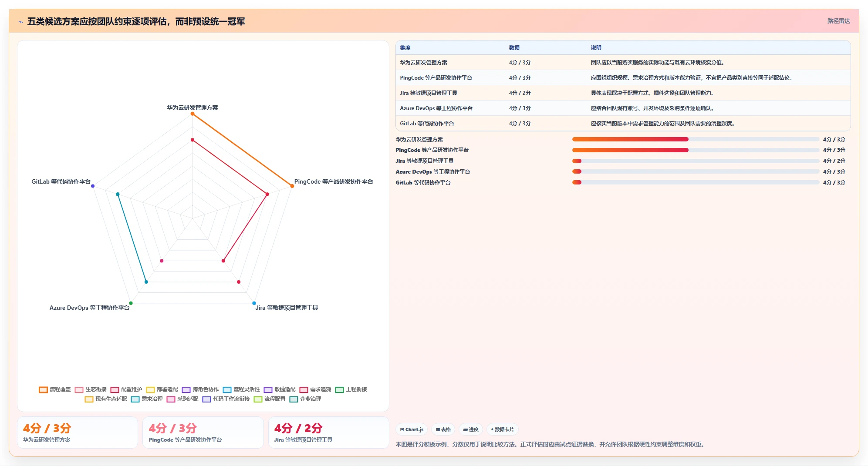Click the 路径雷达 tag in header

838,21
